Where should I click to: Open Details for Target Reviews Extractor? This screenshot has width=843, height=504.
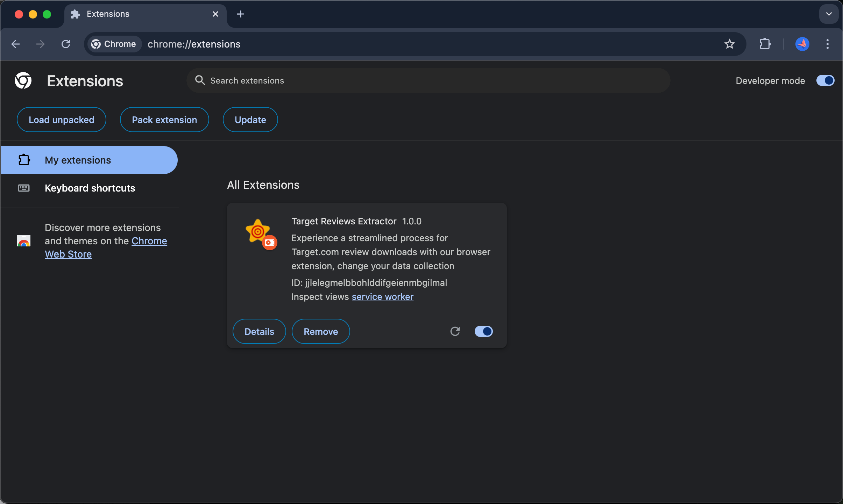[259, 331]
